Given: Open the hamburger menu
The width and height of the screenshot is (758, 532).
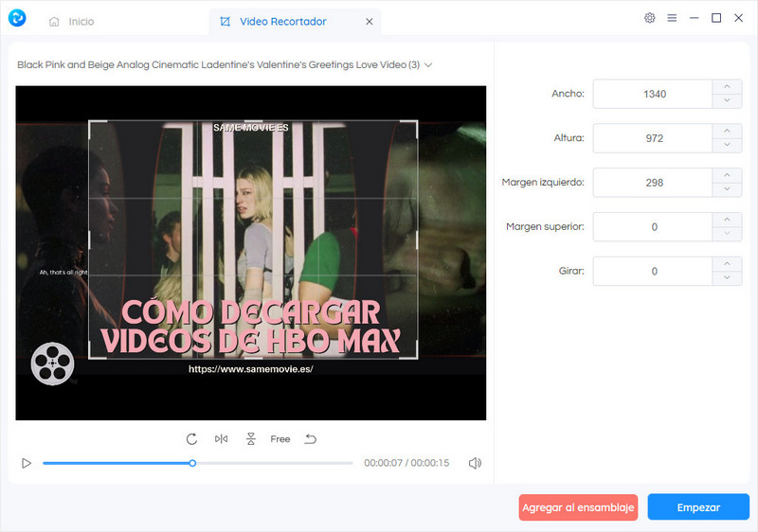Looking at the screenshot, I should [672, 18].
